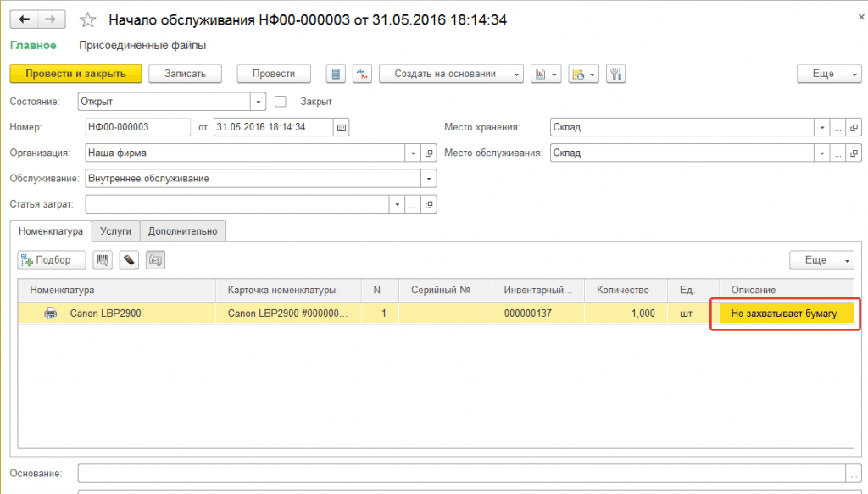Open Место хранения record with open icon
Viewport: 868px width, 494px height.
click(x=854, y=127)
